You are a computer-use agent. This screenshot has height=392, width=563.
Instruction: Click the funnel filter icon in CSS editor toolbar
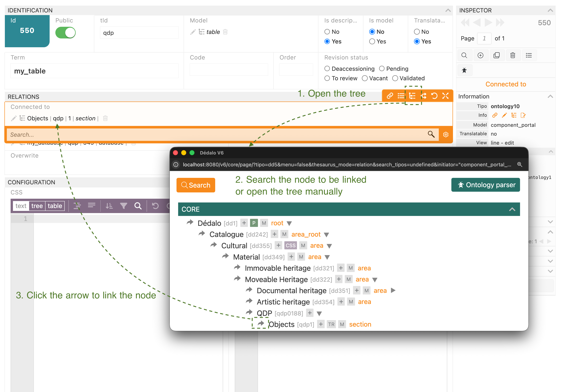point(124,206)
